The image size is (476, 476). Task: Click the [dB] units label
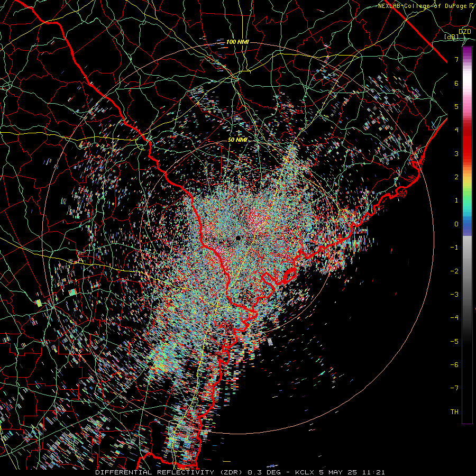pyautogui.click(x=452, y=36)
